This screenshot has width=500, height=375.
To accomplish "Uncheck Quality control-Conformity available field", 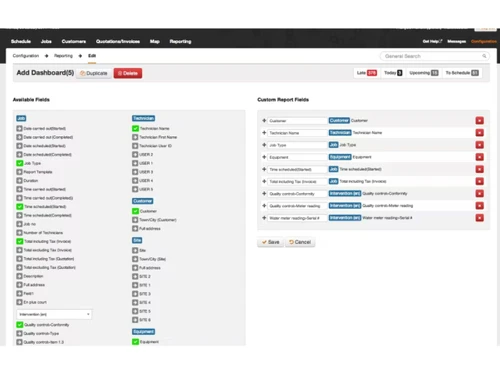I will (x=19, y=325).
